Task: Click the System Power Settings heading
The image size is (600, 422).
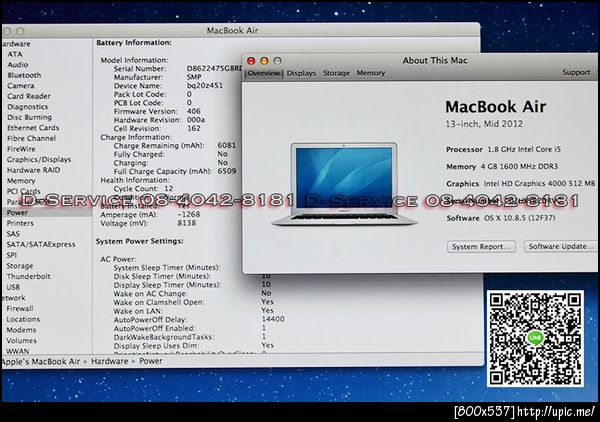Action: click(139, 241)
